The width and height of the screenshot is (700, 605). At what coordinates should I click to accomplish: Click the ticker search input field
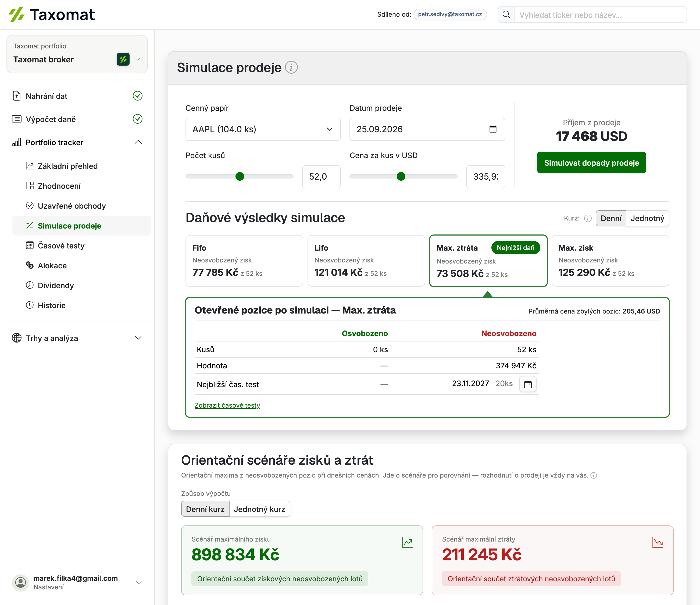pyautogui.click(x=600, y=15)
